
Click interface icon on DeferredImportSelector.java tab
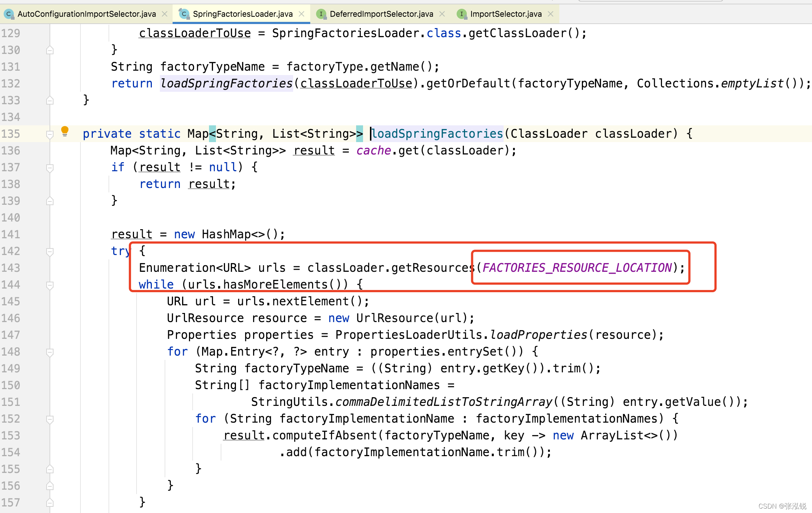tap(321, 14)
